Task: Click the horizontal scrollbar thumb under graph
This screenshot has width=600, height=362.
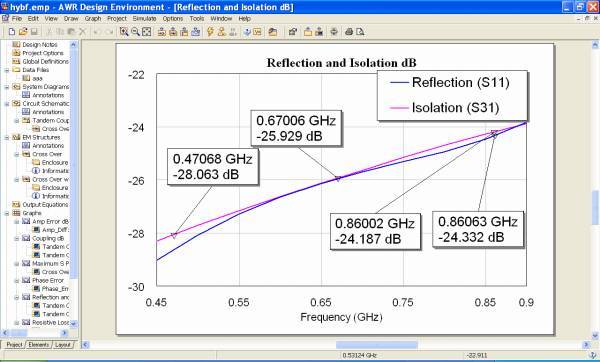Action: pos(377,345)
